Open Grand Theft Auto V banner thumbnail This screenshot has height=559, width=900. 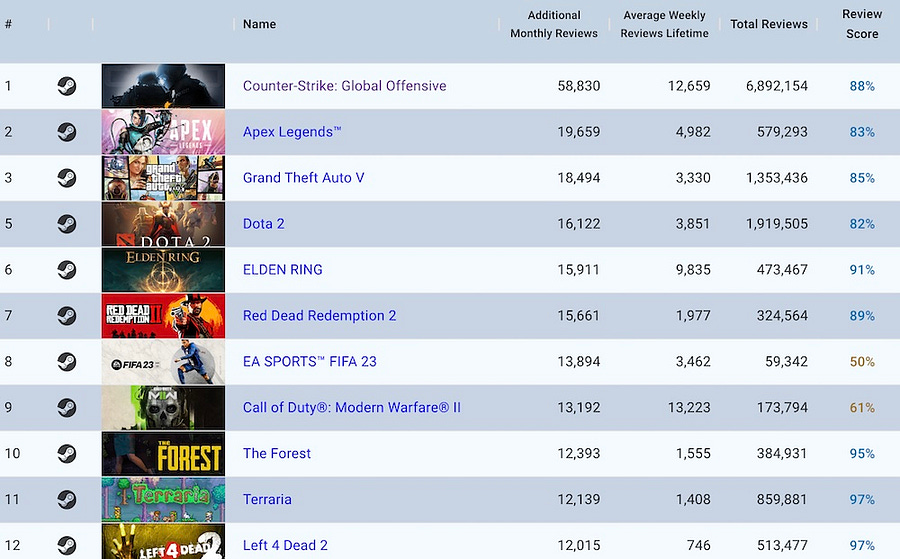[163, 178]
